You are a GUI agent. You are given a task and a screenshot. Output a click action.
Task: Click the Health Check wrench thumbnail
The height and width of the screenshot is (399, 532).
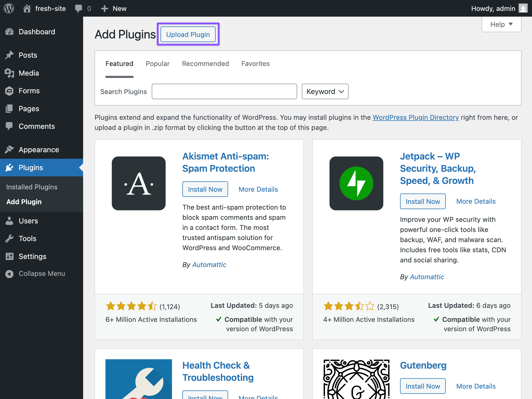click(x=139, y=379)
